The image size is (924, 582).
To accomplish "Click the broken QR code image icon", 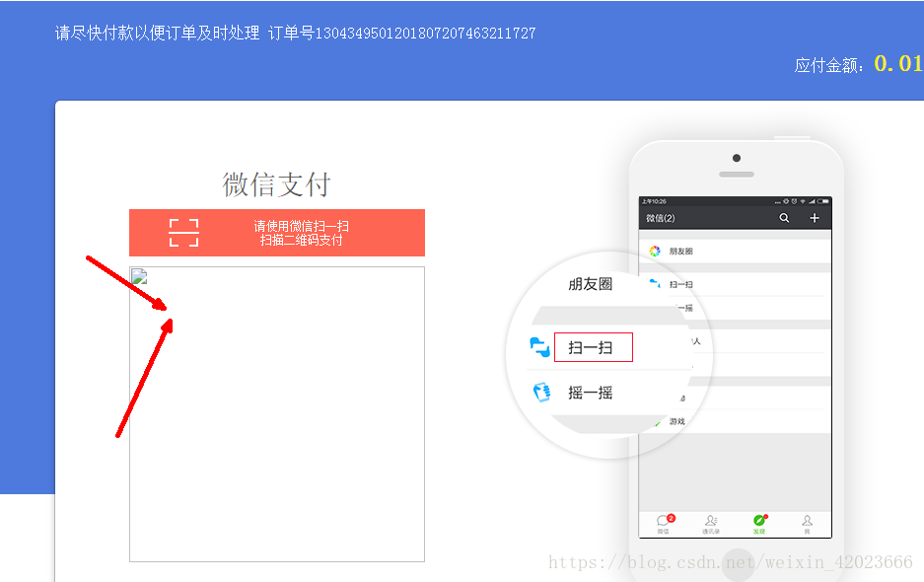I will pyautogui.click(x=139, y=276).
